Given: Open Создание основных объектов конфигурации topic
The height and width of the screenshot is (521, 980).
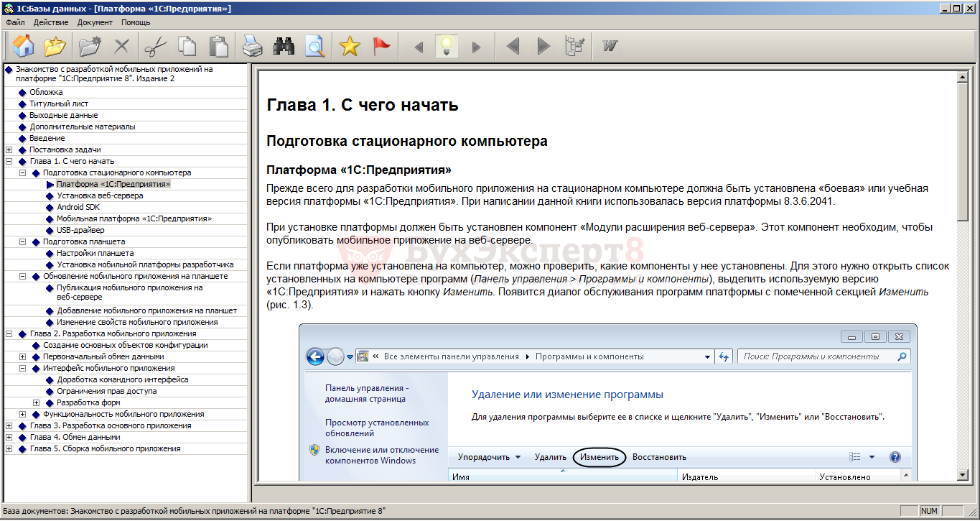Looking at the screenshot, I should click(126, 345).
